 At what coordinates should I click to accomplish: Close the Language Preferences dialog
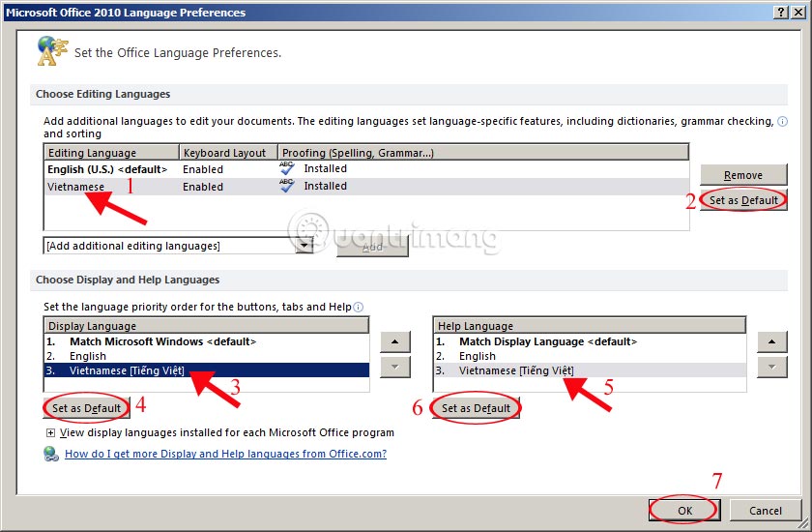(798, 13)
